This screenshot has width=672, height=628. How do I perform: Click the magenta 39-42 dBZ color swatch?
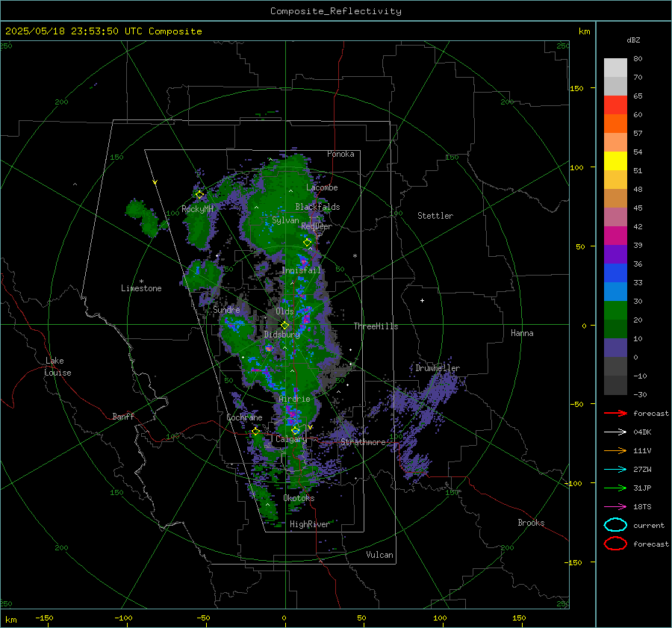[x=615, y=236]
